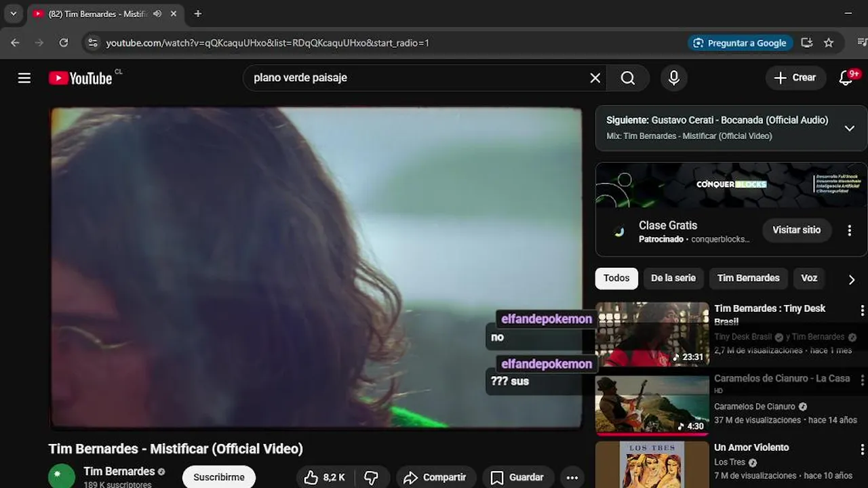Open ConquerBlocks ad banner

point(731,185)
